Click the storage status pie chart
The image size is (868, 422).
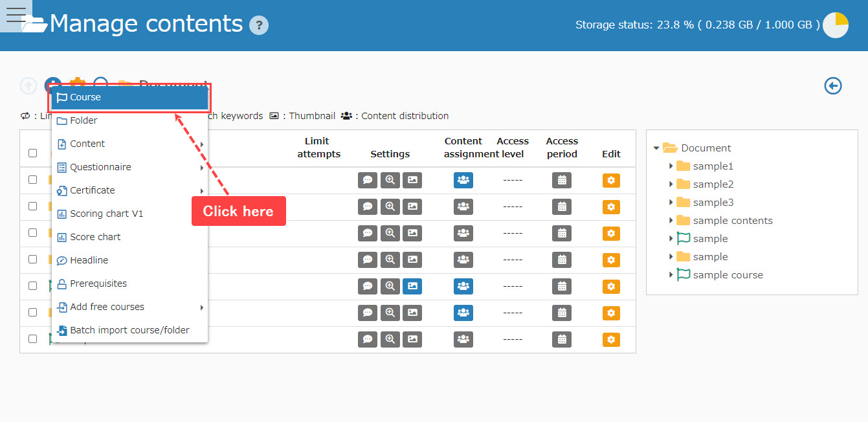(x=835, y=25)
